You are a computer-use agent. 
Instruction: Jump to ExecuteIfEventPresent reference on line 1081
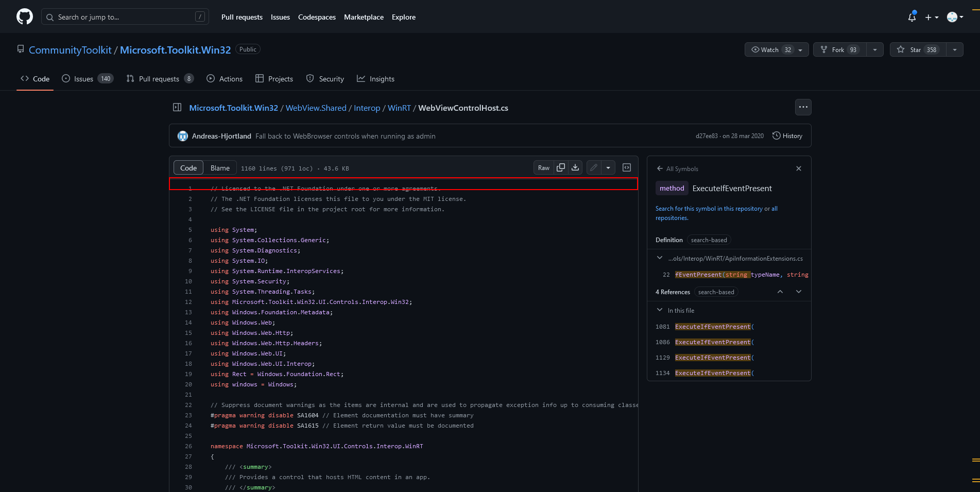coord(714,326)
